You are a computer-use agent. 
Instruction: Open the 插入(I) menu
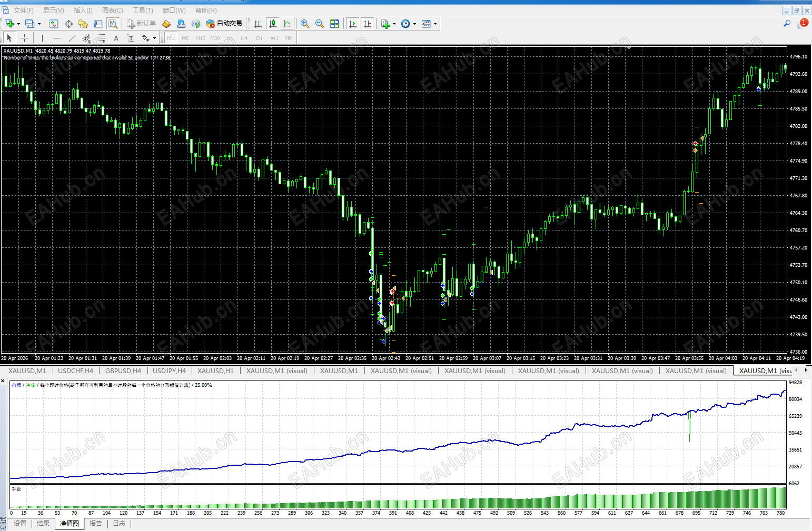coord(83,11)
